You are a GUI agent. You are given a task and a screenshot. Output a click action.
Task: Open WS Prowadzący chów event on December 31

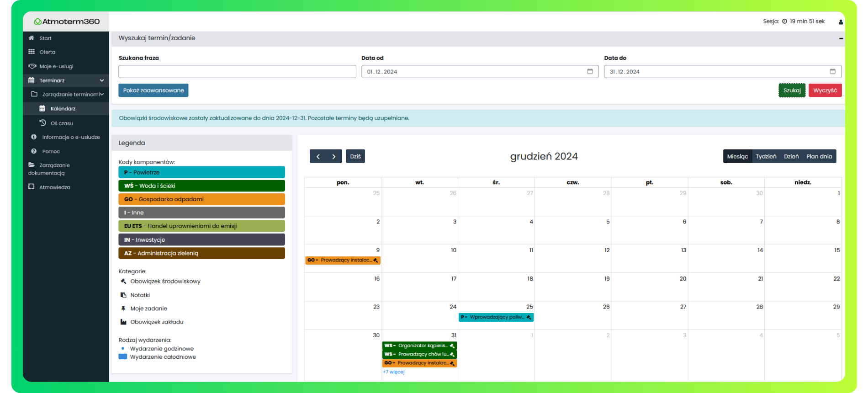(x=419, y=354)
